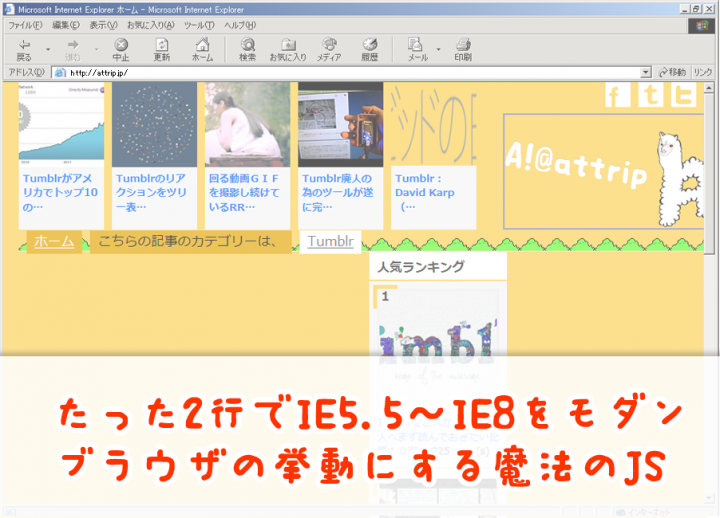Stop loading with the 中止 button

tap(121, 50)
